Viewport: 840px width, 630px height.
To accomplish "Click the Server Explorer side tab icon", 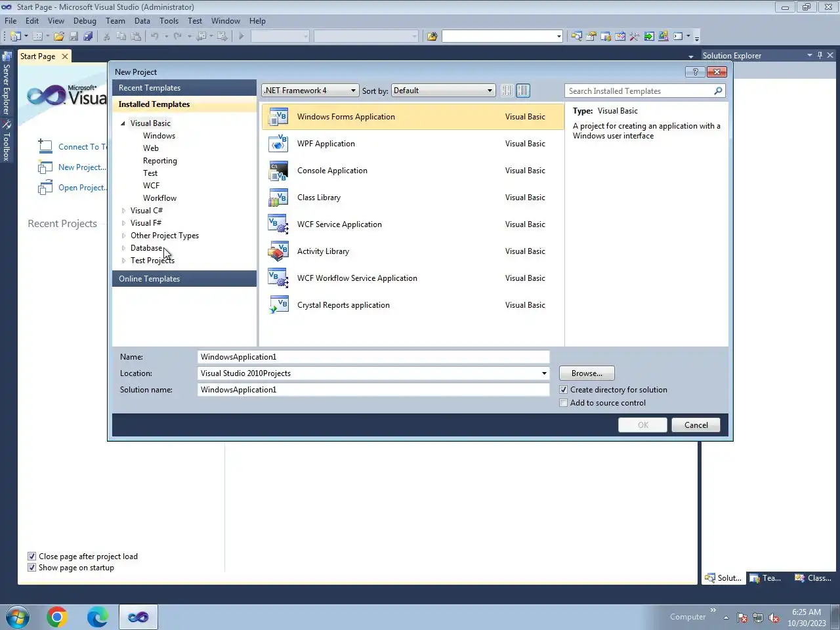I will point(7,56).
